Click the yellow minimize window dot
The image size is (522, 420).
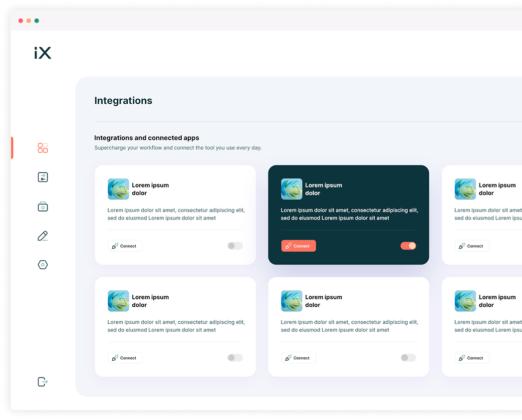[x=28, y=20]
